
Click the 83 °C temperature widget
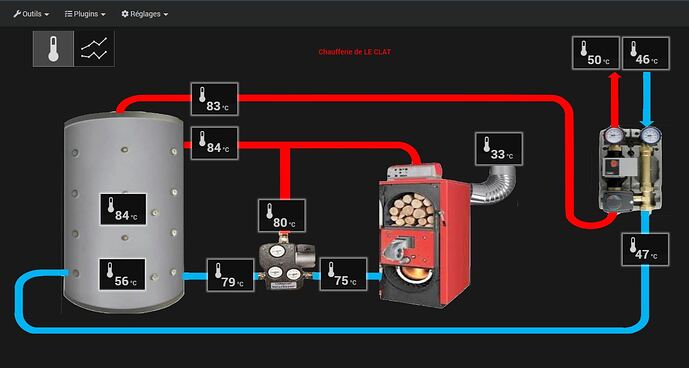(x=214, y=99)
